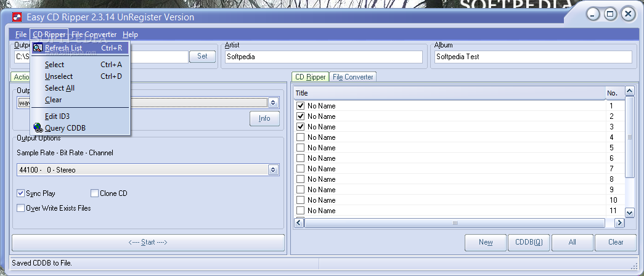Click the Info button
Viewport: 644px width, 276px height.
(x=264, y=118)
